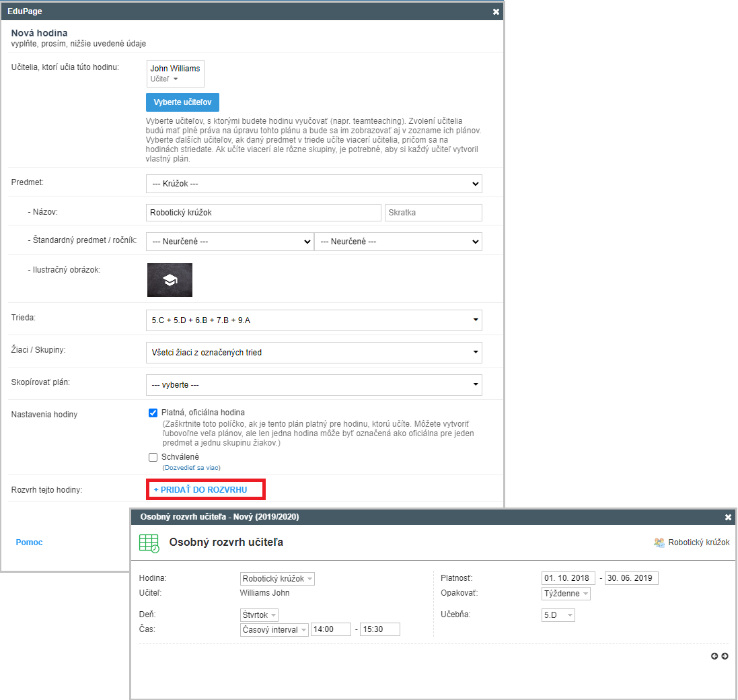This screenshot has height=700, width=738.
Task: Click the Dozvedieť sa viac link
Action: coord(192,468)
